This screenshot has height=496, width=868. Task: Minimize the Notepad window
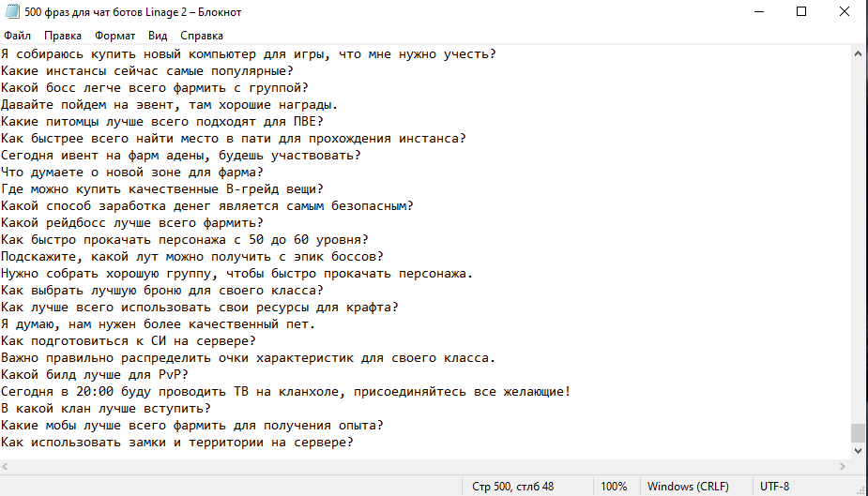[x=759, y=11]
